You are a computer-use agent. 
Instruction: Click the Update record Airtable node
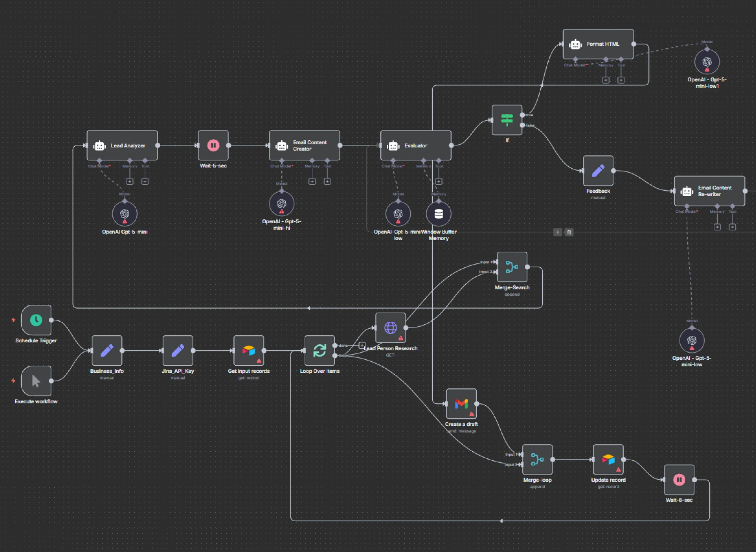(x=608, y=459)
